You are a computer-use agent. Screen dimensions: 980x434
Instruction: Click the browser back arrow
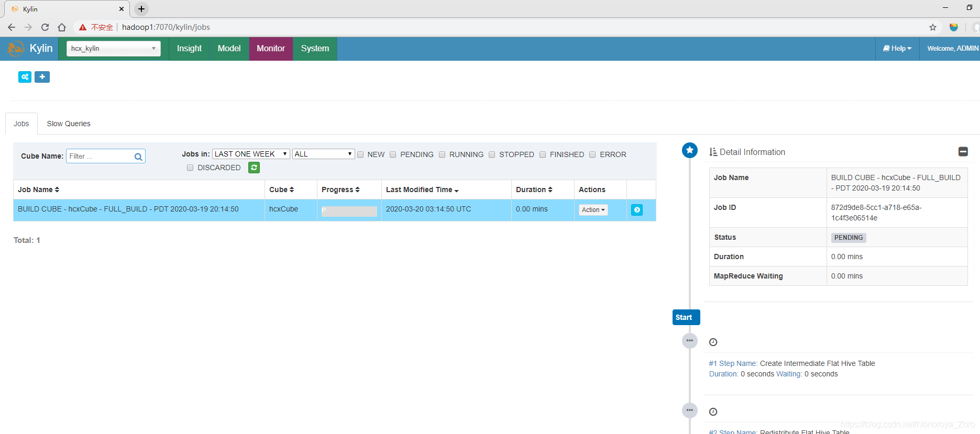pos(12,27)
